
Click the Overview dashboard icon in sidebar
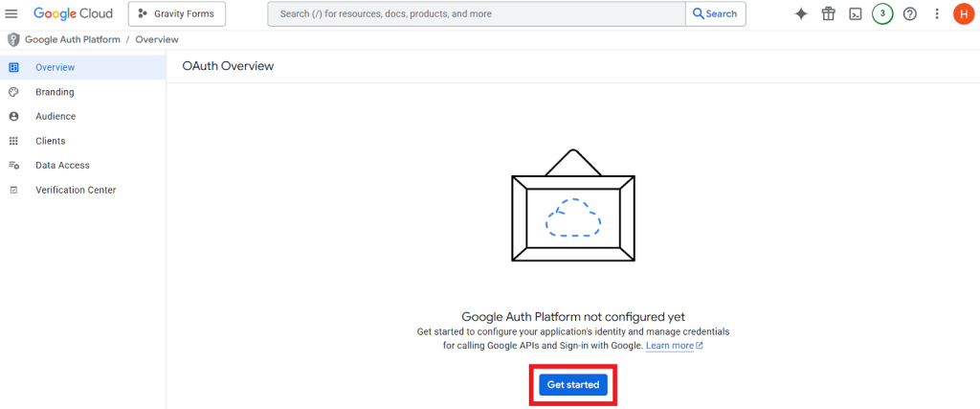(x=13, y=67)
